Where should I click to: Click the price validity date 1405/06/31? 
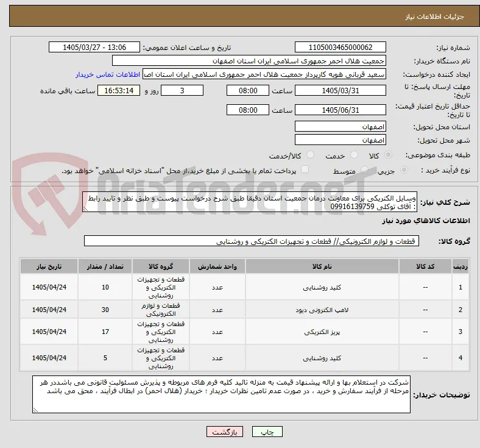[340, 110]
